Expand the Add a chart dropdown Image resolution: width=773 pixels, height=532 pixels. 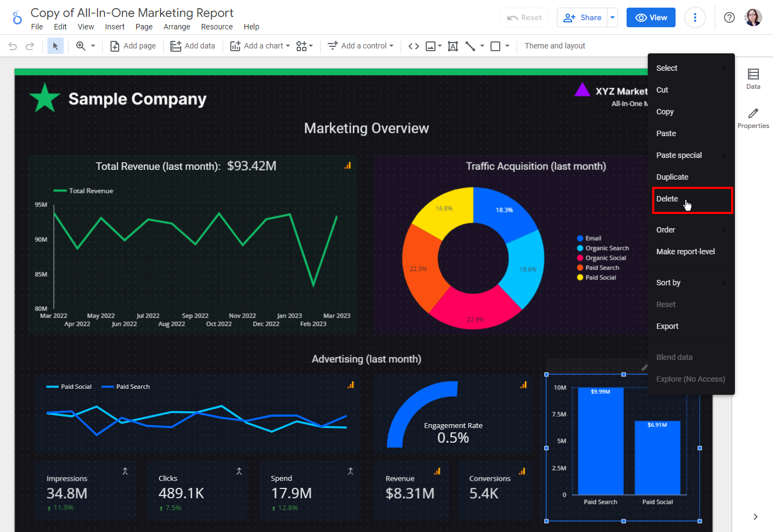click(x=260, y=46)
